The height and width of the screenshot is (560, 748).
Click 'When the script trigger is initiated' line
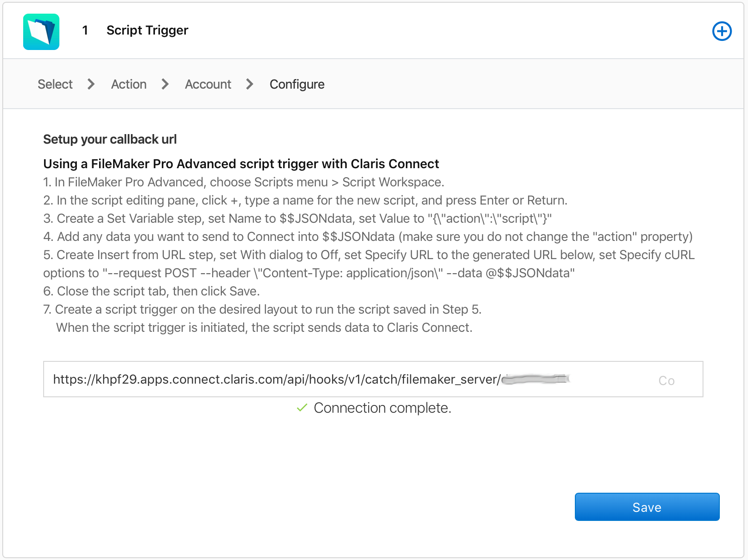point(264,327)
